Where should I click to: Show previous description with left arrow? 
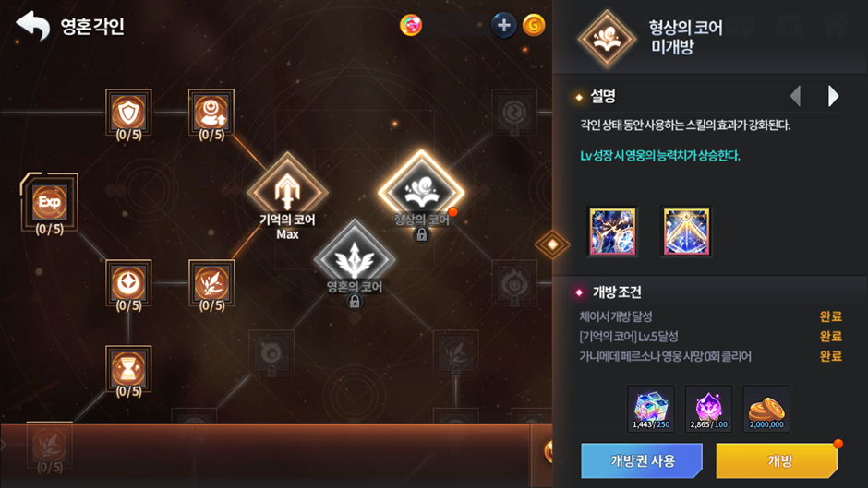point(795,96)
